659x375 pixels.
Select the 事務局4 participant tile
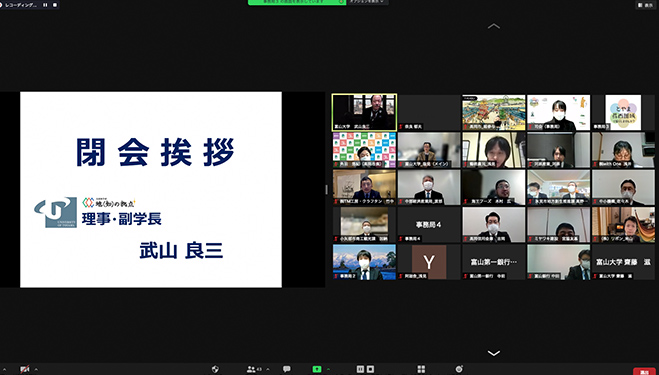[429, 225]
